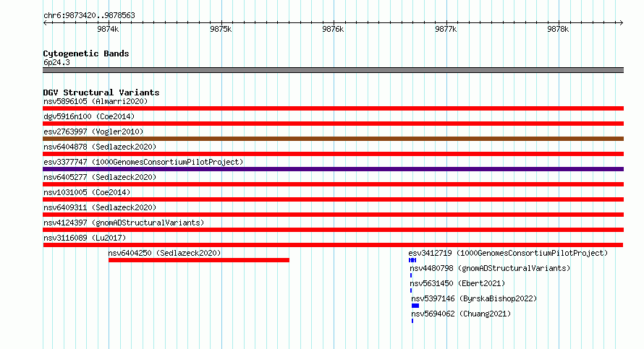Image resolution: width=644 pixels, height=349 pixels.
Task: Click the blue tick under nsv5694062
Action: click(412, 321)
